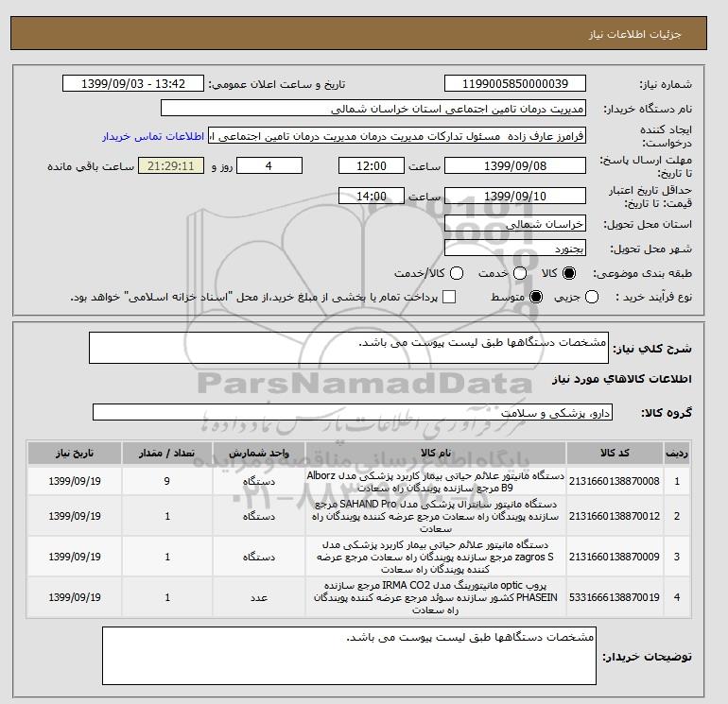The width and height of the screenshot is (728, 704).
Task: Click the need date in the IRMA CO2 row
Action: click(75, 597)
